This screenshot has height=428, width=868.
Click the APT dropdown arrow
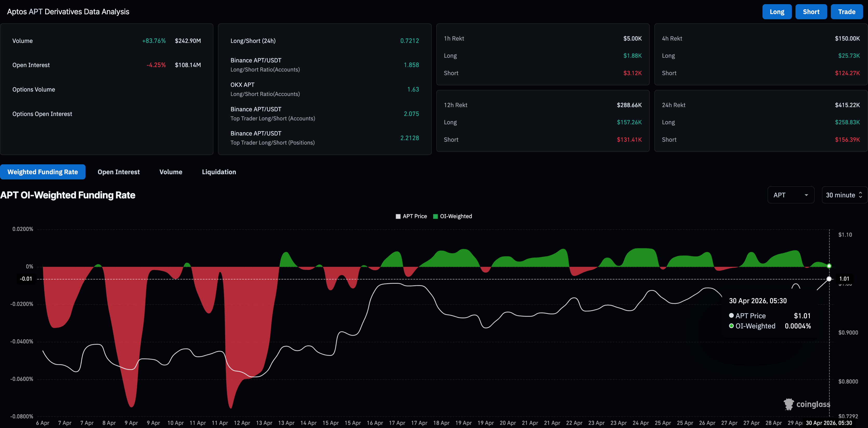[x=806, y=195]
